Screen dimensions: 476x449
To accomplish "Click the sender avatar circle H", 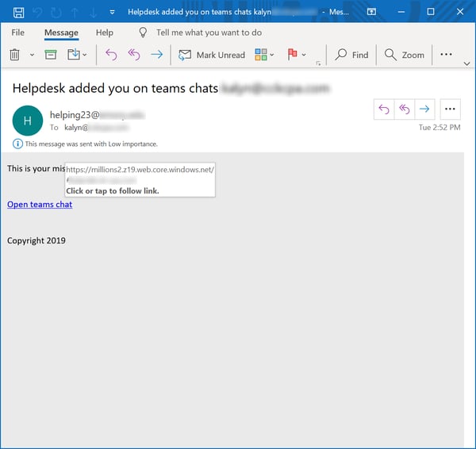I will (x=28, y=121).
